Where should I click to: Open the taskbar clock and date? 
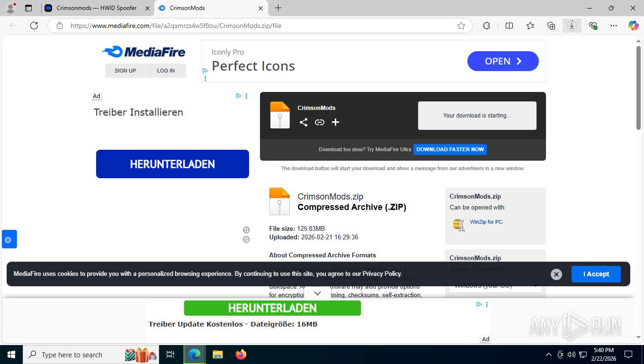tap(603, 355)
